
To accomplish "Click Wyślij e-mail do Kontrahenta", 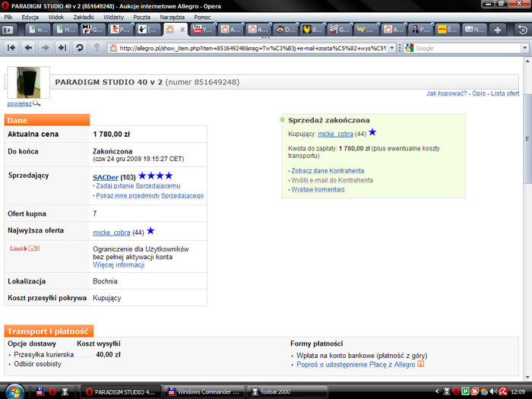I will [332, 180].
